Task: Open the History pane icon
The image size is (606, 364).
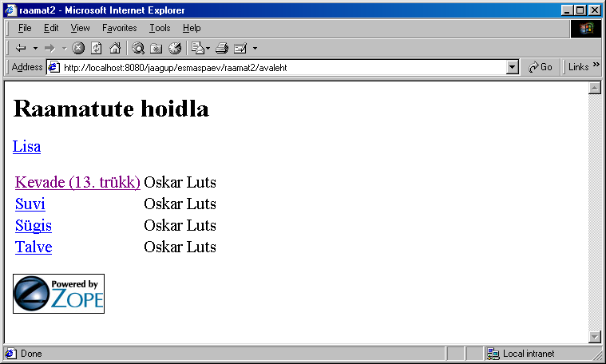Action: coord(175,48)
